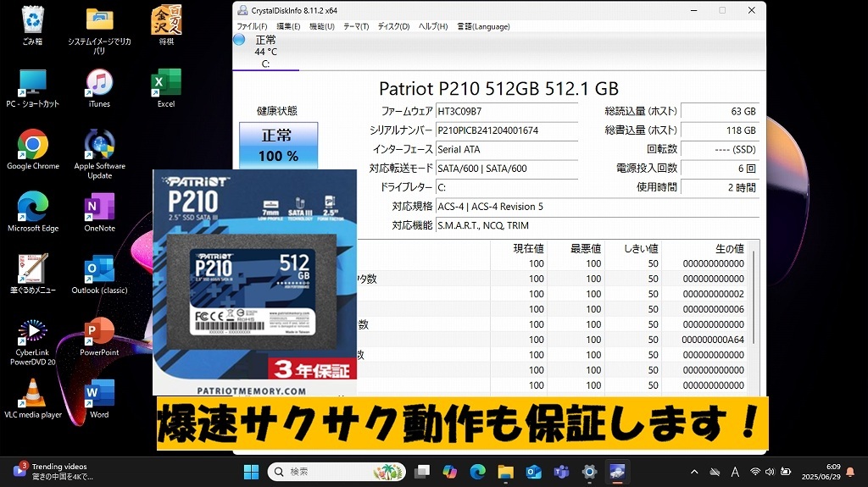Click the blue health status circle for drive C:

coord(239,40)
